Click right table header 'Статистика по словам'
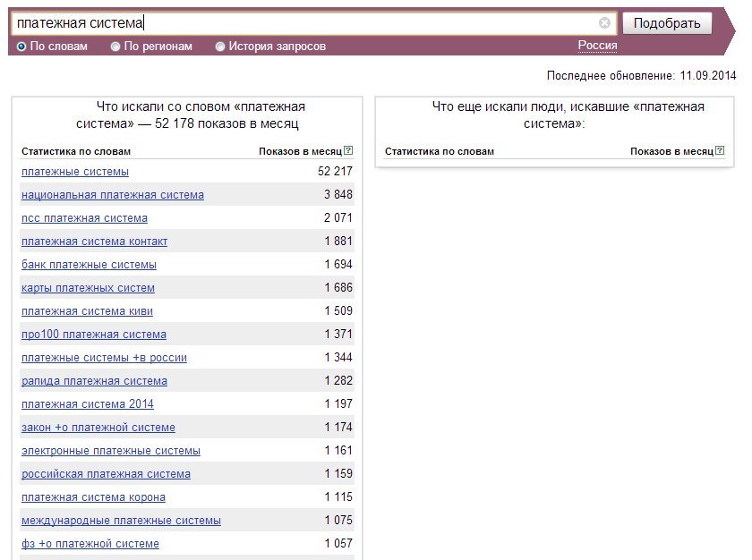The image size is (752, 560). pyautogui.click(x=440, y=151)
